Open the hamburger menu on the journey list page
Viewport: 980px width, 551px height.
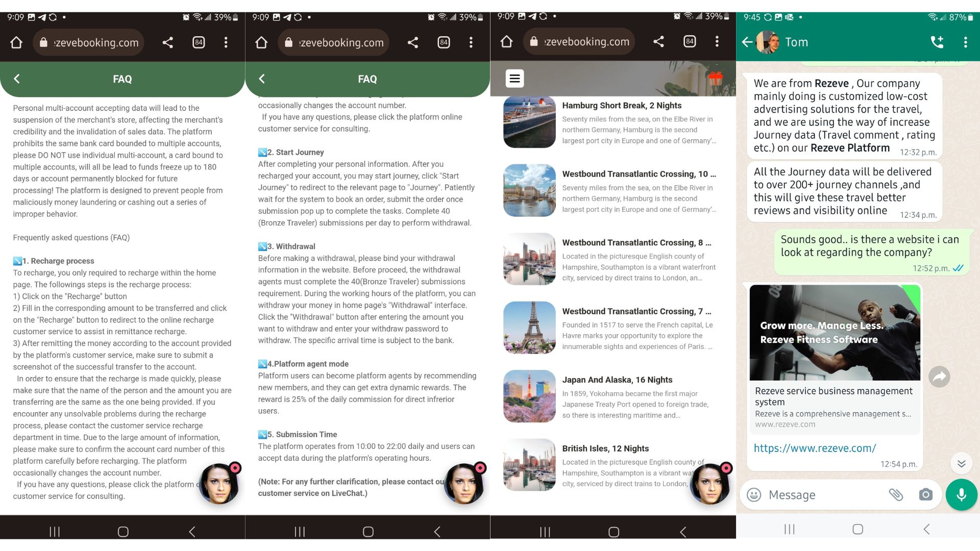514,79
